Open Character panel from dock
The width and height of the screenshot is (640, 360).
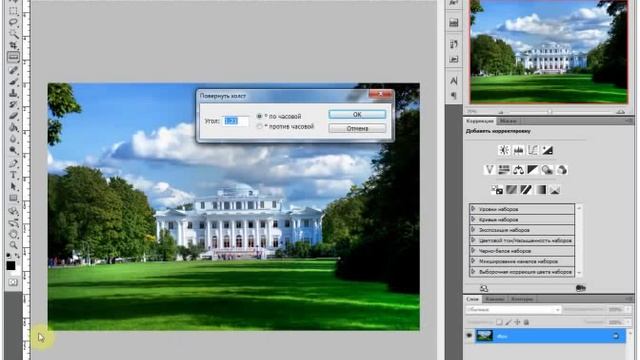(x=453, y=80)
